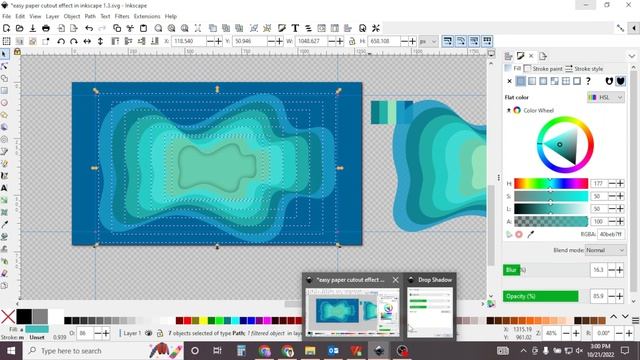Open the Path menu

click(x=90, y=16)
